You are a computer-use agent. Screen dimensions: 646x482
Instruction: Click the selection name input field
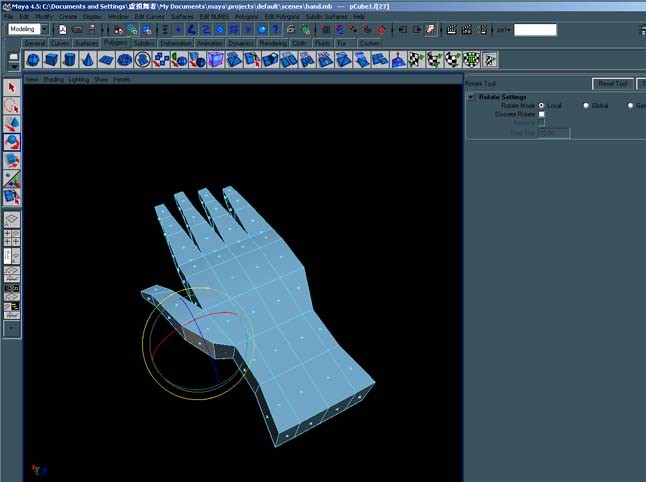tap(535, 30)
